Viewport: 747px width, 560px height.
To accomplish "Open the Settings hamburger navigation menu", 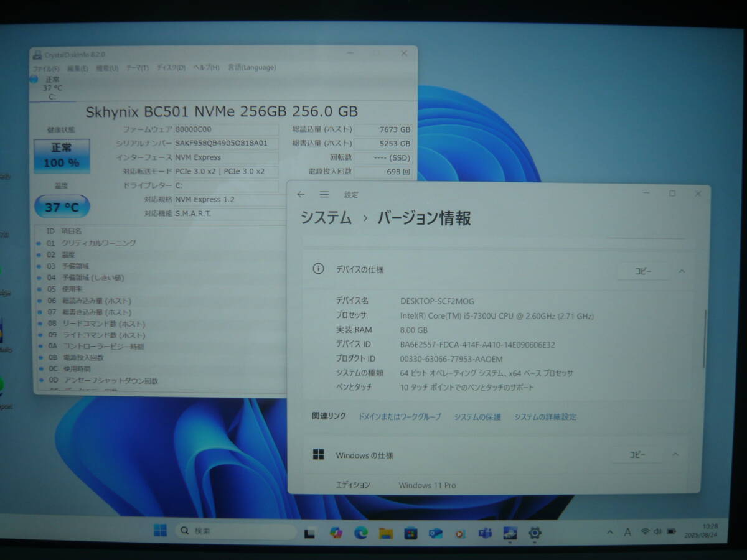I will (x=324, y=194).
